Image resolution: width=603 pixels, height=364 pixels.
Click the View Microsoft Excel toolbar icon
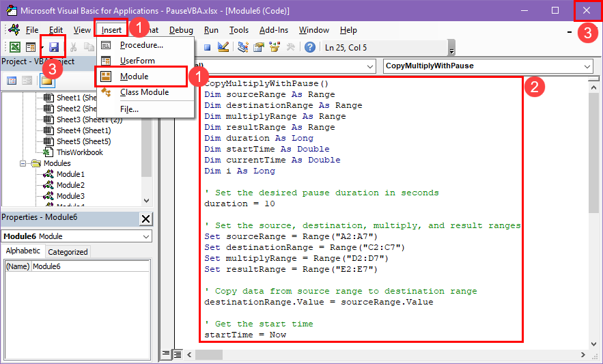tap(15, 47)
